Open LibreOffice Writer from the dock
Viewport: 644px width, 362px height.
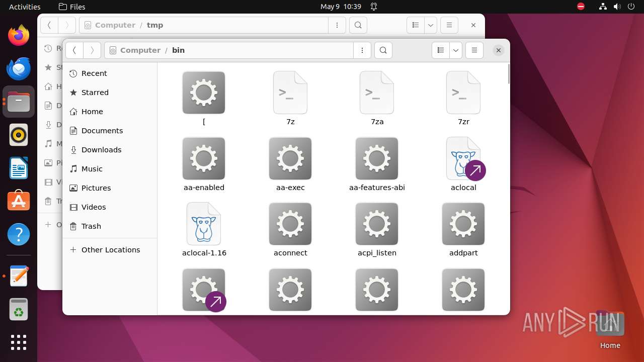(x=19, y=168)
